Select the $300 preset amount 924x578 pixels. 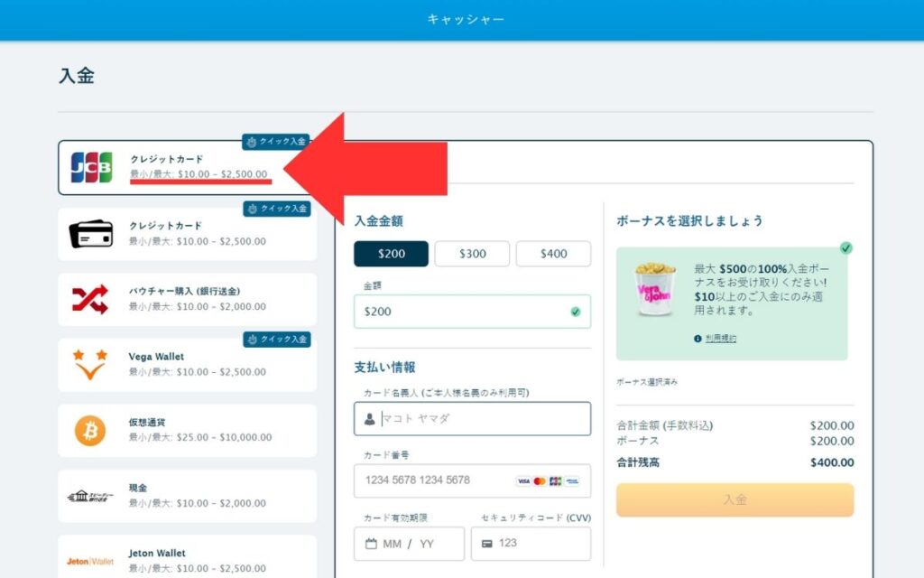tap(472, 254)
